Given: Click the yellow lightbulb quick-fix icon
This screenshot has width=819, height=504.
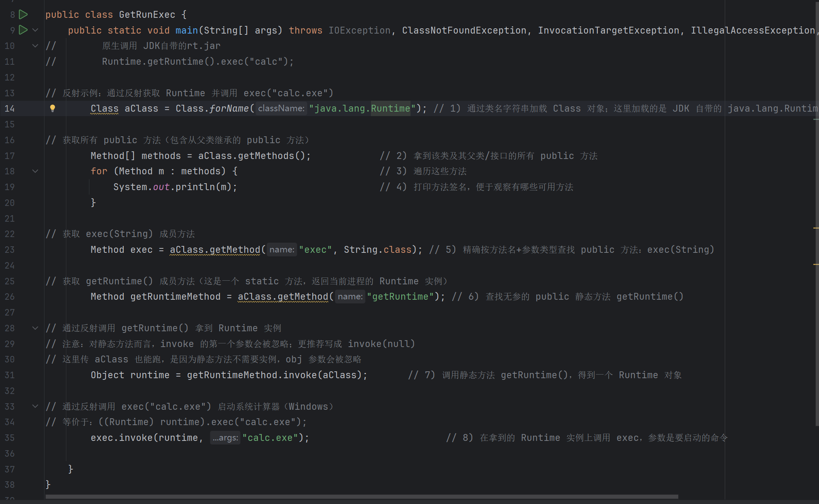Looking at the screenshot, I should [x=52, y=108].
